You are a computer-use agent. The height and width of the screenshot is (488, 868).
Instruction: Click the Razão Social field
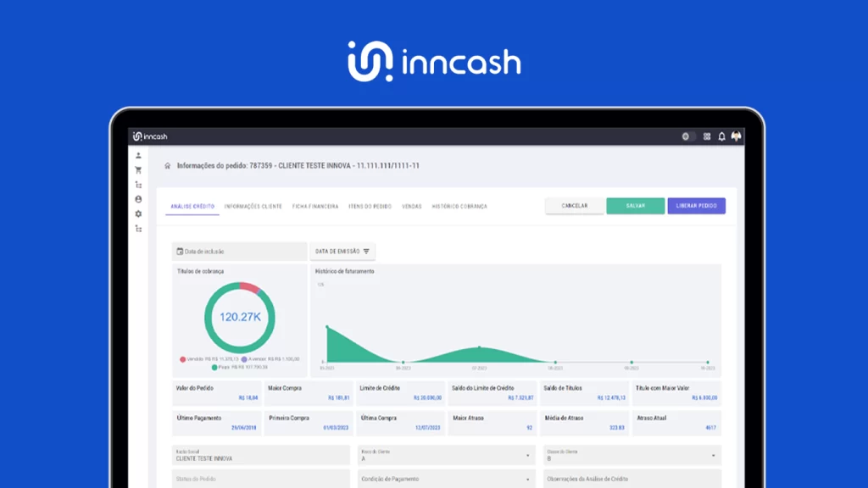[261, 455]
